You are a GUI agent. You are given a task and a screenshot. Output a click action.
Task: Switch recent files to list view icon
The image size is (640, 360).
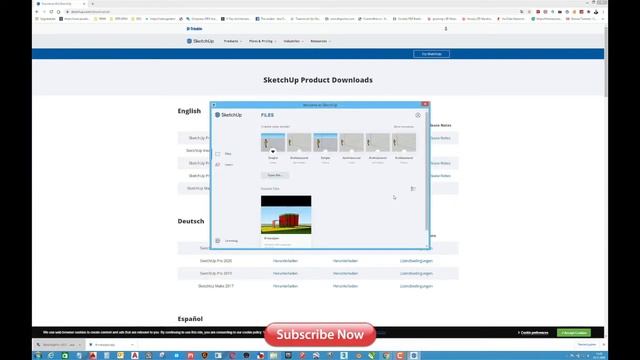[413, 189]
